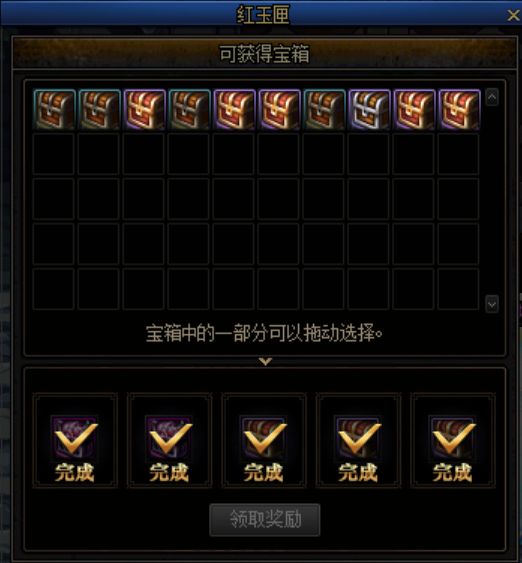Click second completed purple box reward slot
Image resolution: width=522 pixels, height=563 pixels.
click(169, 440)
